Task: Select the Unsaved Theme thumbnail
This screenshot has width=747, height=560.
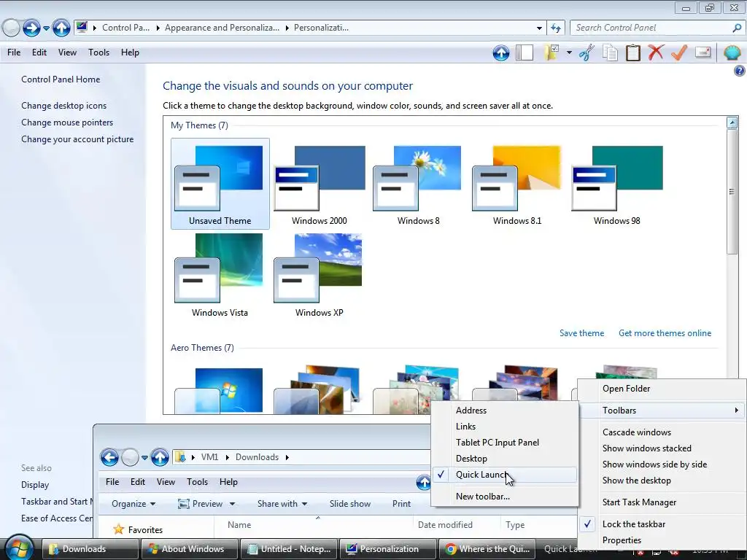Action: [220, 184]
